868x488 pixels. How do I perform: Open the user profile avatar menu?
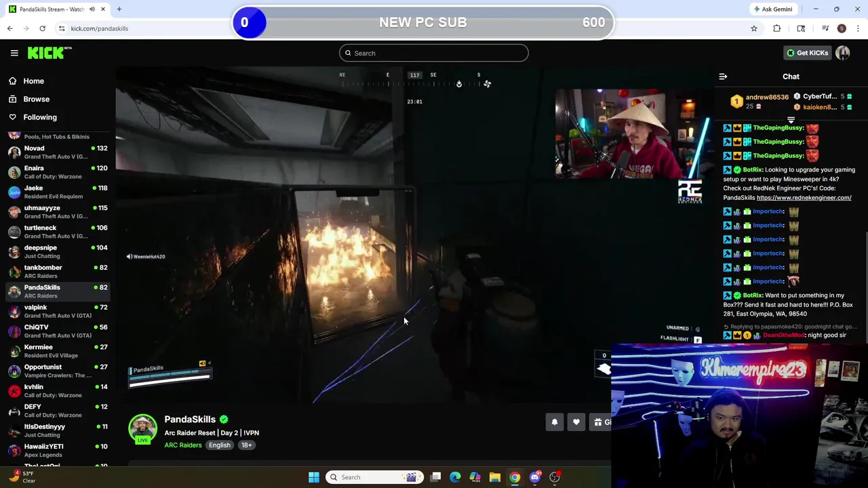point(843,53)
